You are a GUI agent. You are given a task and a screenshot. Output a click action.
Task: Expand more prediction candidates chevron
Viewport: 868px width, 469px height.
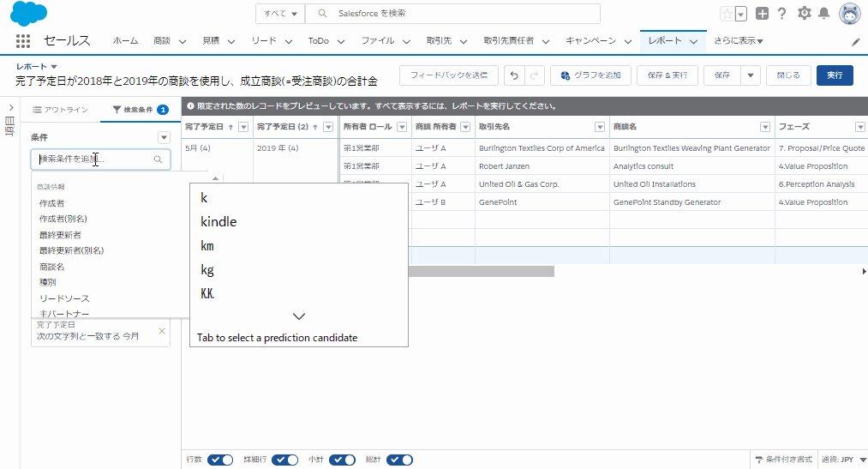[x=299, y=316]
